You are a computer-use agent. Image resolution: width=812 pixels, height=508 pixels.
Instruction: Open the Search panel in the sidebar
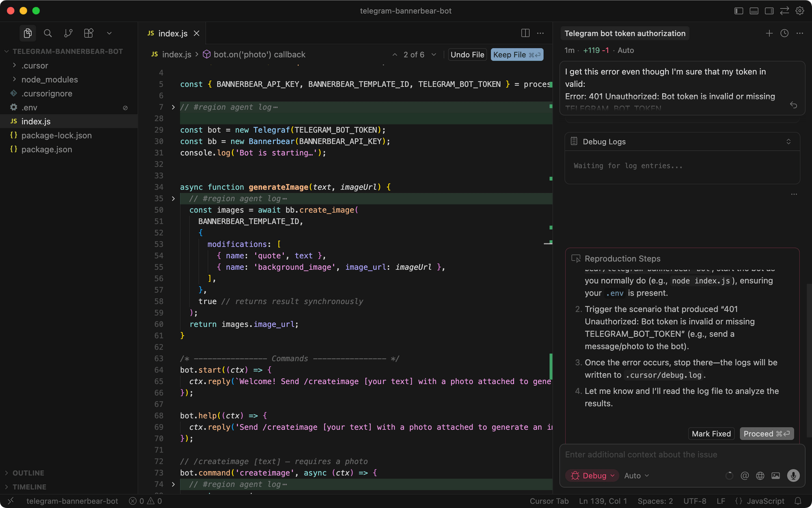(x=48, y=33)
